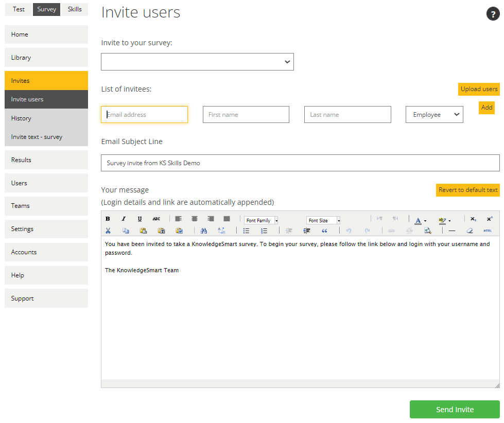This screenshot has height=423, width=504.
Task: Click the Upload users button
Action: click(x=479, y=89)
